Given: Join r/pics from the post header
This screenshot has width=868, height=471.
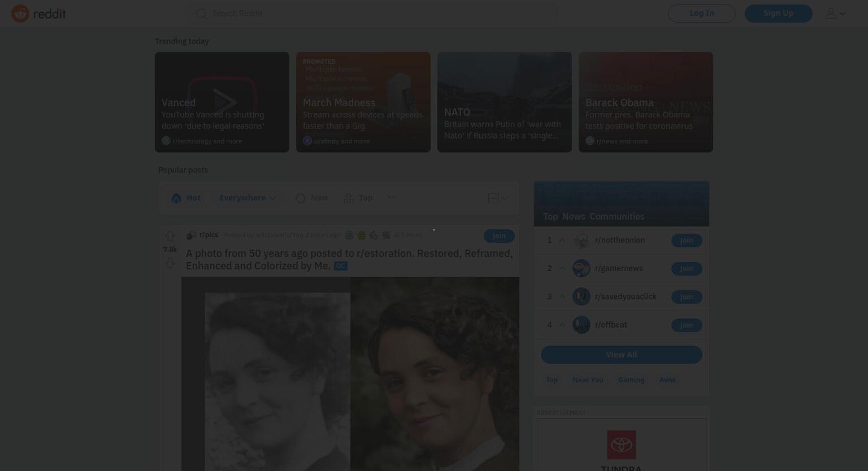Looking at the screenshot, I should 499,236.
